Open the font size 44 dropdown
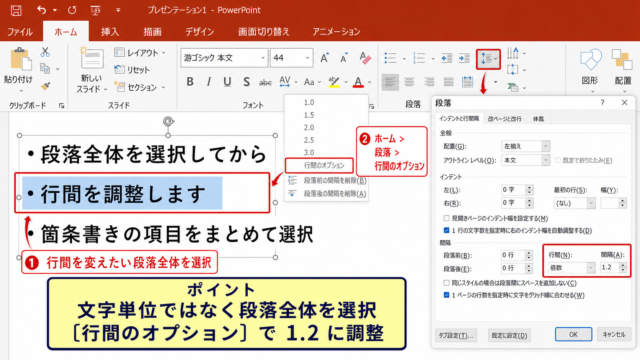The height and width of the screenshot is (360, 640). point(307,58)
